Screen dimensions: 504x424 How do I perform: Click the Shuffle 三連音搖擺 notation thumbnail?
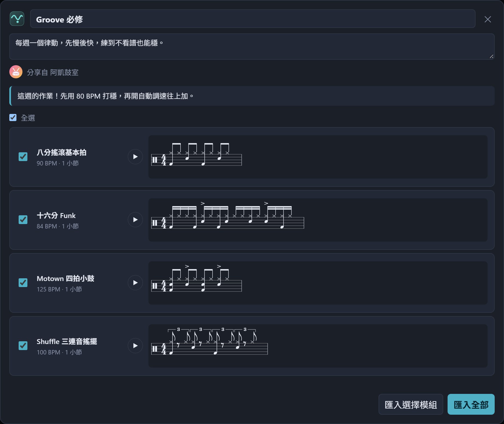[318, 346]
